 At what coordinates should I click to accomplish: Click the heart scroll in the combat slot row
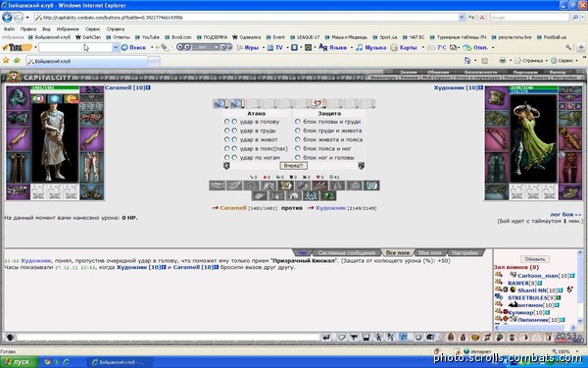318,103
